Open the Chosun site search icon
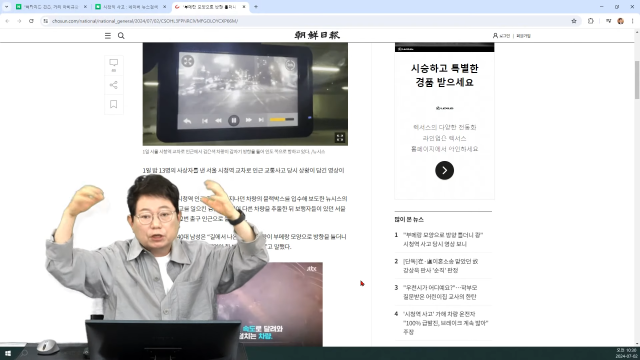 pos(121,36)
